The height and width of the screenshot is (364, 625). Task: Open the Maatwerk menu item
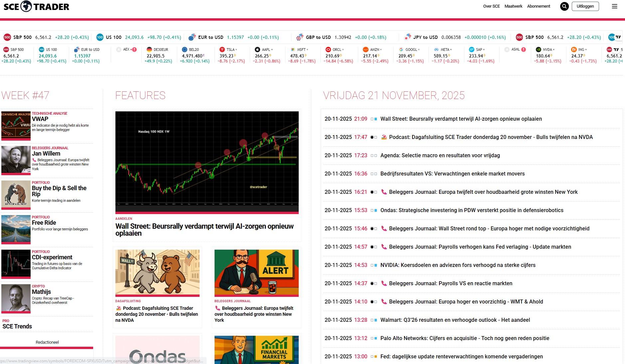click(x=513, y=6)
